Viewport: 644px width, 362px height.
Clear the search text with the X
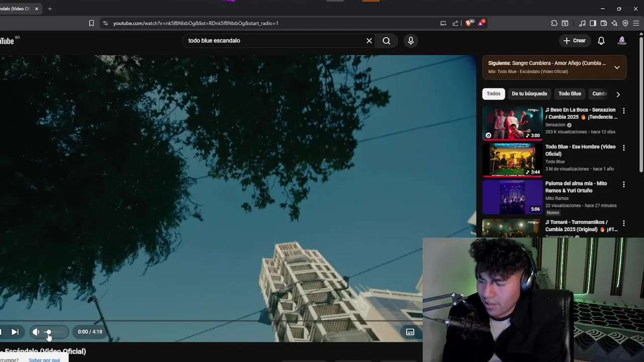click(x=369, y=41)
